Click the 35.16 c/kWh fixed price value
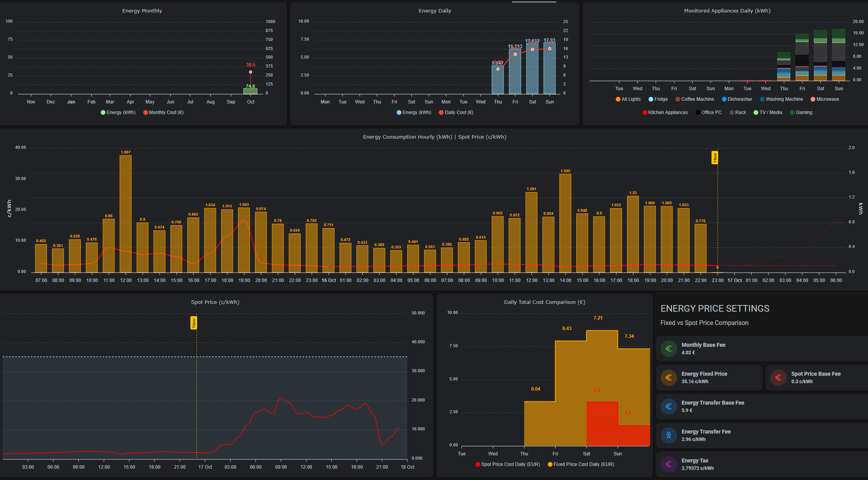 (x=695, y=382)
